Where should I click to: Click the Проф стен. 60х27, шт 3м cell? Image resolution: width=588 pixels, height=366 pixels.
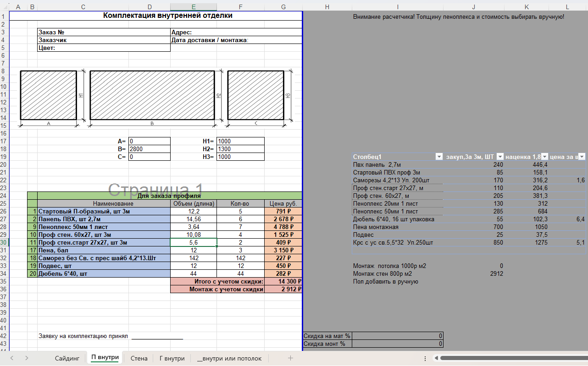click(104, 235)
